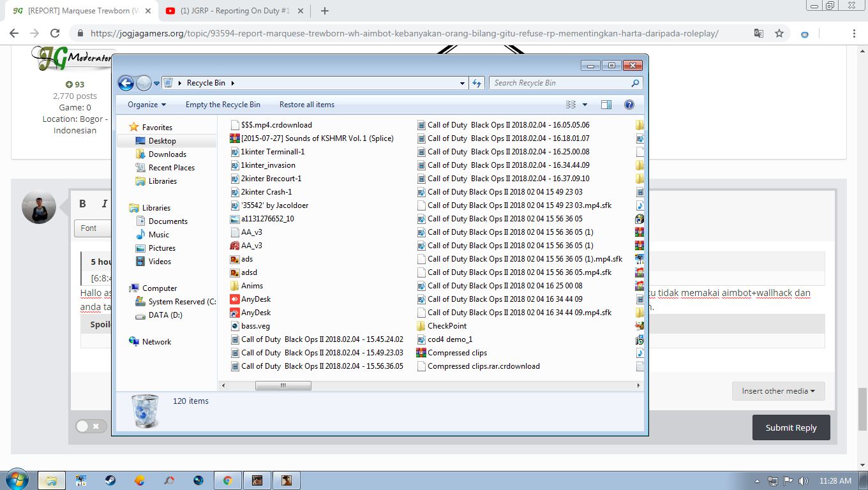Click the Bold formatting button in reply editor
The height and width of the screenshot is (490, 868).
click(82, 204)
